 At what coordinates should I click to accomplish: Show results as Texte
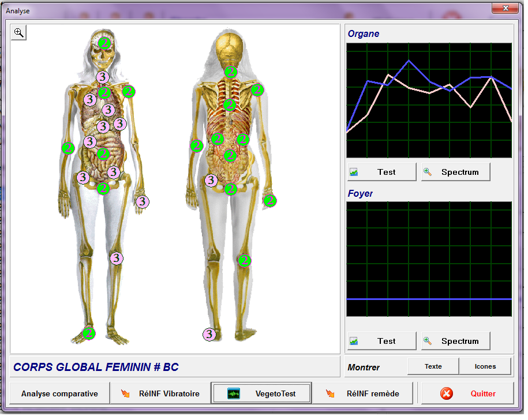coord(433,366)
